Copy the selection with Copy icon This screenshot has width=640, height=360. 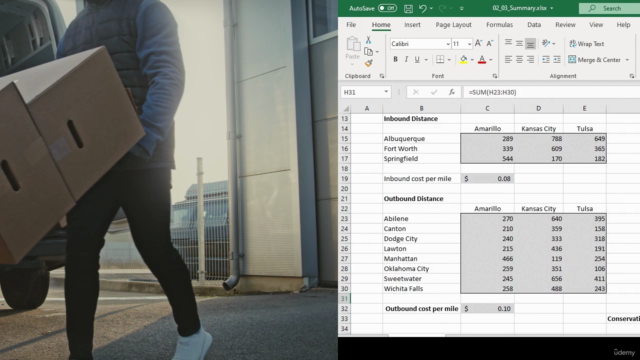click(x=368, y=51)
